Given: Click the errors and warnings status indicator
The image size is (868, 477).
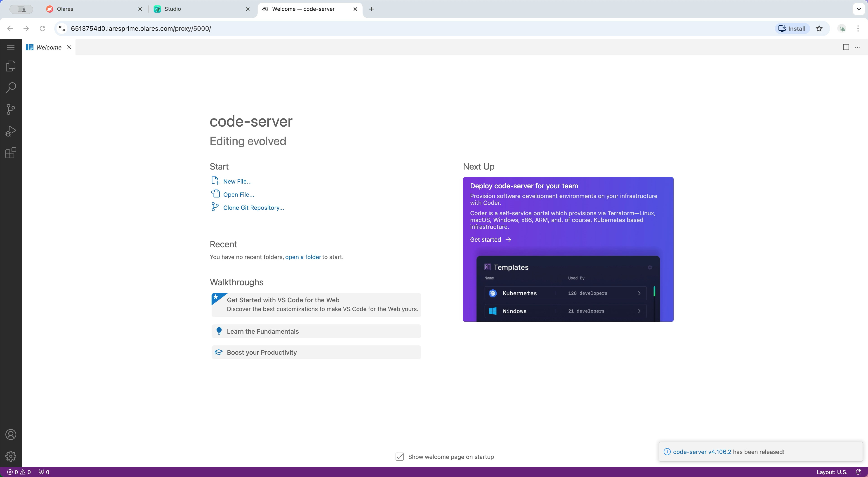Looking at the screenshot, I should [x=19, y=472].
